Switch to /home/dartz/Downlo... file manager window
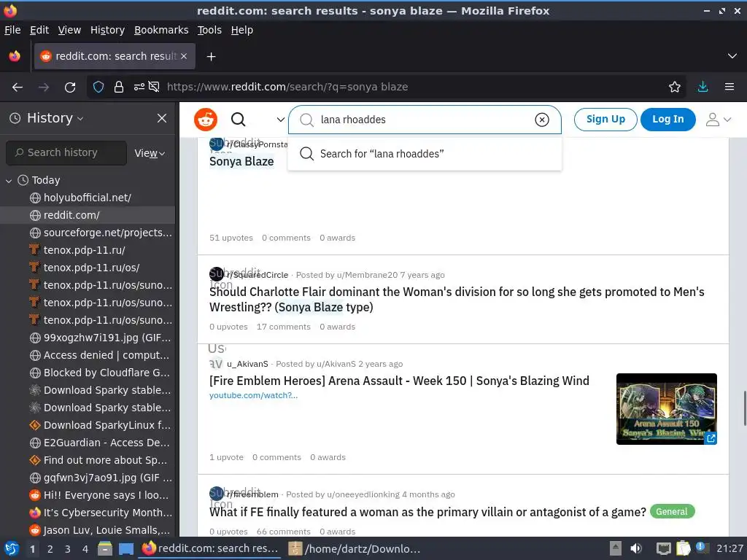Image resolution: width=747 pixels, height=560 pixels. click(355, 548)
